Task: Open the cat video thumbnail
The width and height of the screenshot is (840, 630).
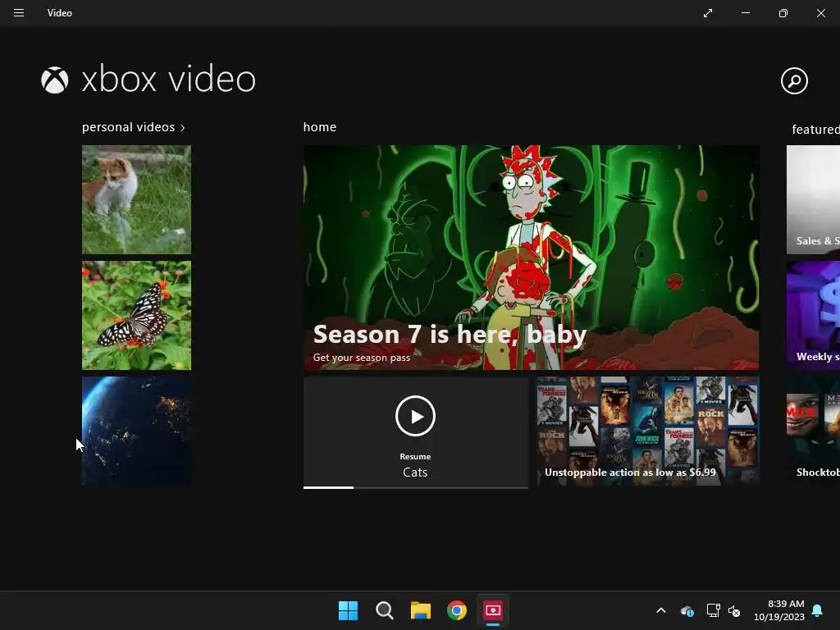Action: click(x=137, y=200)
